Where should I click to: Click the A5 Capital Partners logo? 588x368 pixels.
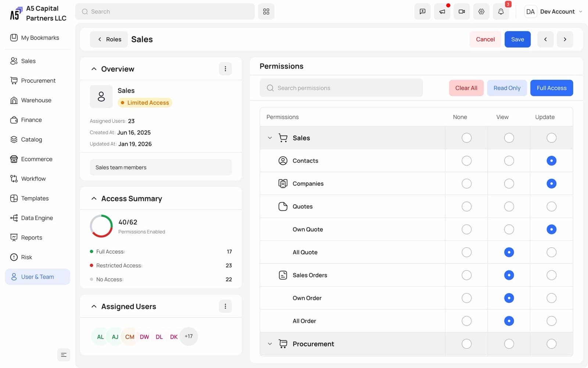(16, 13)
